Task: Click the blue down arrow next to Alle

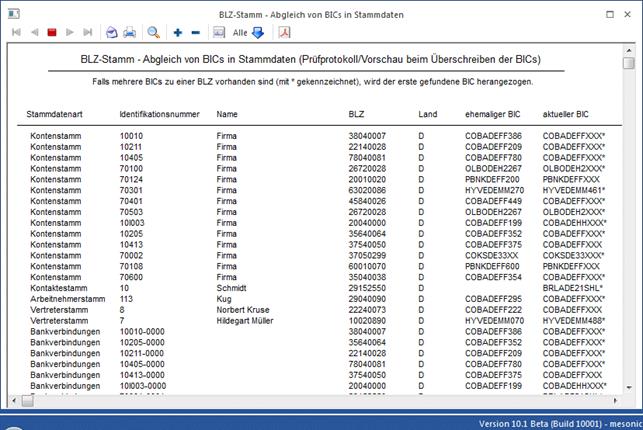Action: 258,32
